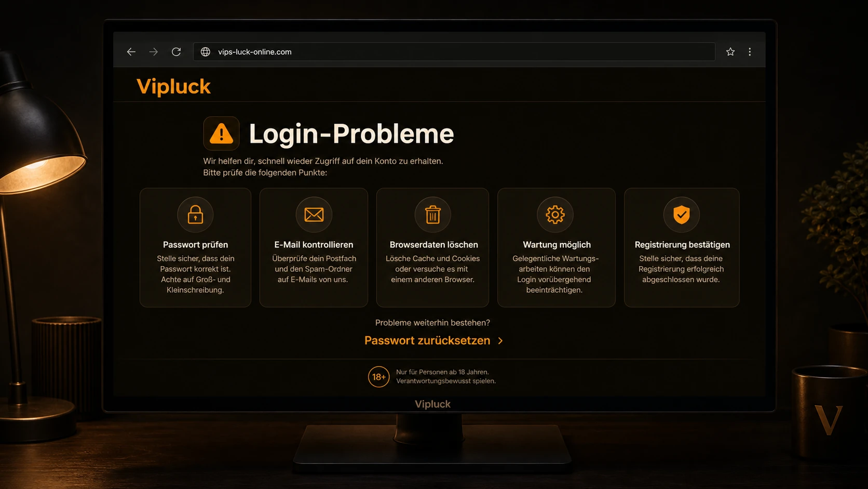Click the 'Überprüfe dein Postfach' description
Viewport: 868px width, 489px height.
pyautogui.click(x=314, y=269)
